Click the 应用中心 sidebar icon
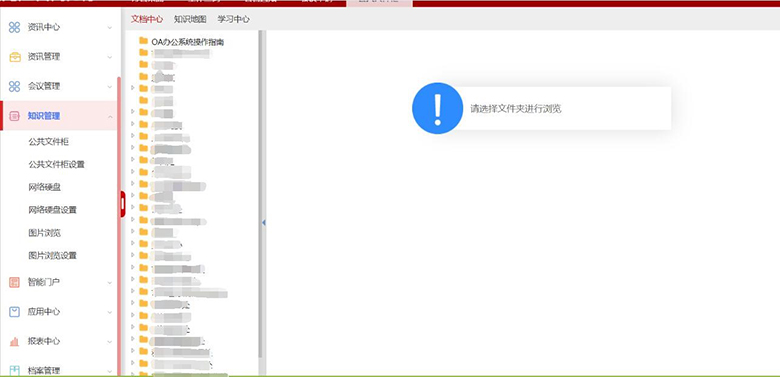Viewport: 780px width, 377px height. tap(14, 312)
